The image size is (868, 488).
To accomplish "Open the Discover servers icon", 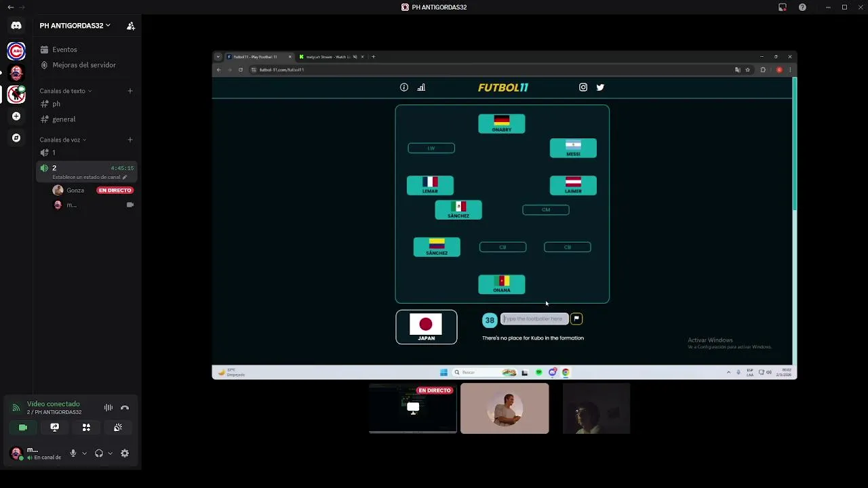I will click(x=16, y=138).
